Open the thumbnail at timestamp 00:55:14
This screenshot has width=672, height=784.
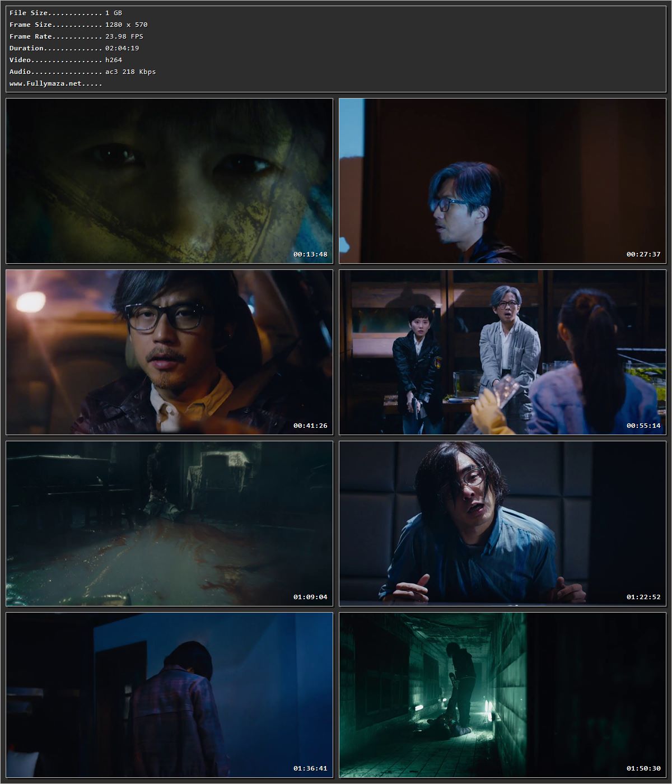(502, 352)
